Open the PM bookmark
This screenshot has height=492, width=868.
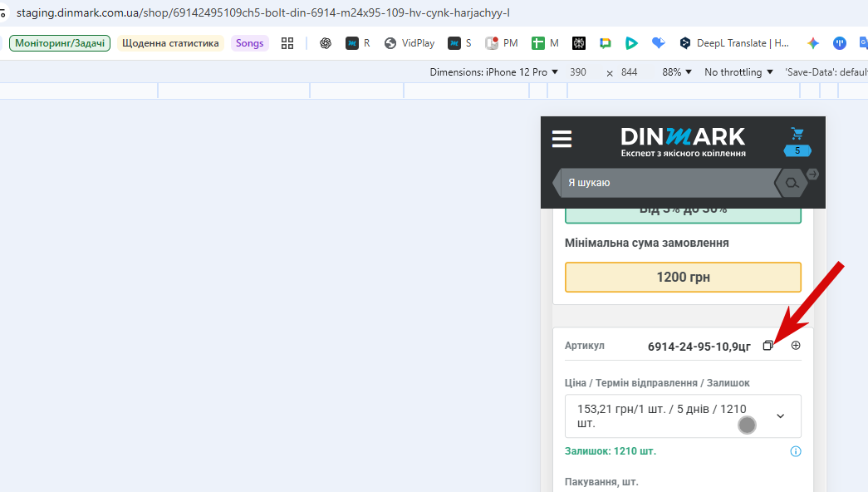pyautogui.click(x=502, y=43)
